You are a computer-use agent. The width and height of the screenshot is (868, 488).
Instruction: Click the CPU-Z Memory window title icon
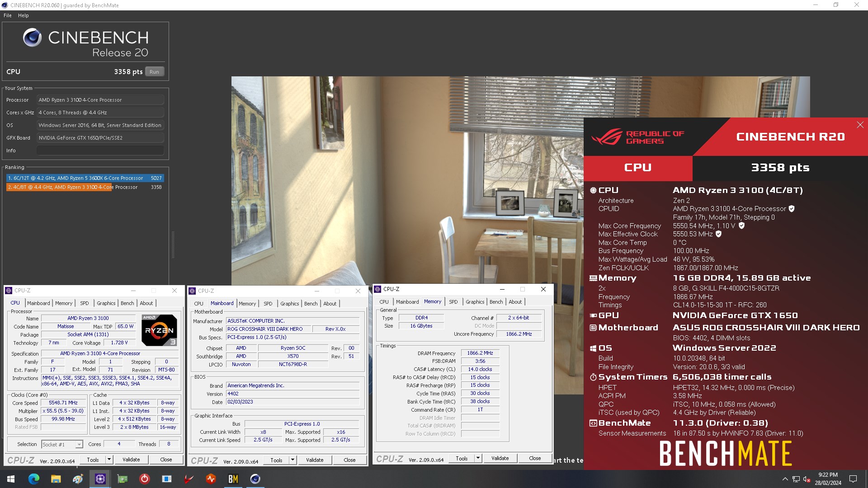[377, 289]
